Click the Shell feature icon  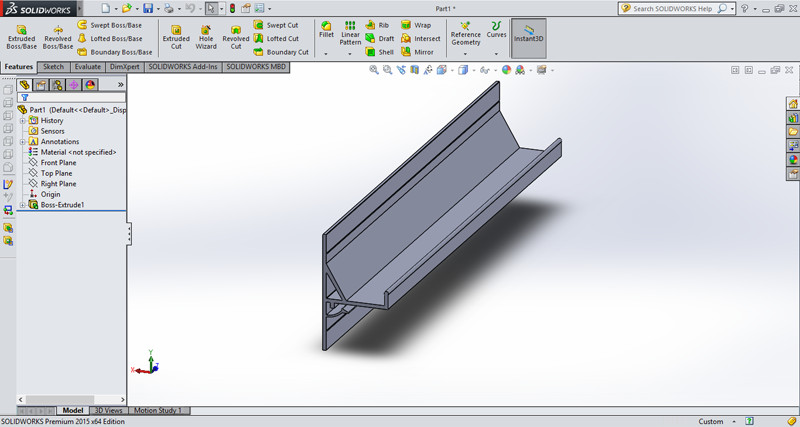tap(379, 52)
